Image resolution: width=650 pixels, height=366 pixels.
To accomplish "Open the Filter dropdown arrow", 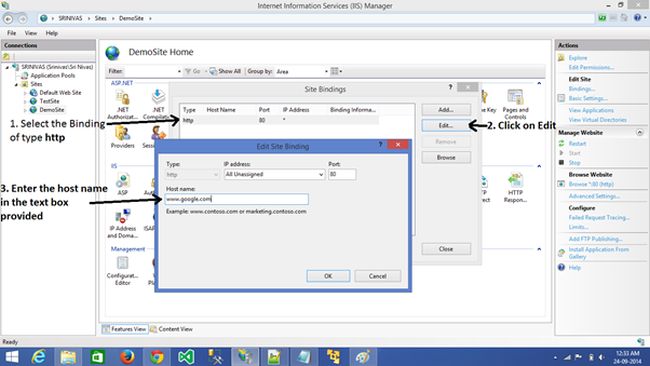I will point(179,71).
